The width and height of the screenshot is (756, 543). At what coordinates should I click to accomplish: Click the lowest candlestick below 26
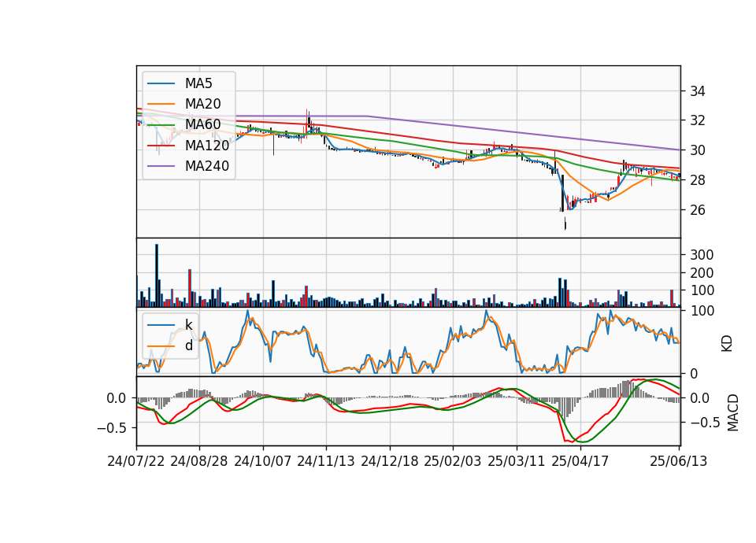(565, 223)
